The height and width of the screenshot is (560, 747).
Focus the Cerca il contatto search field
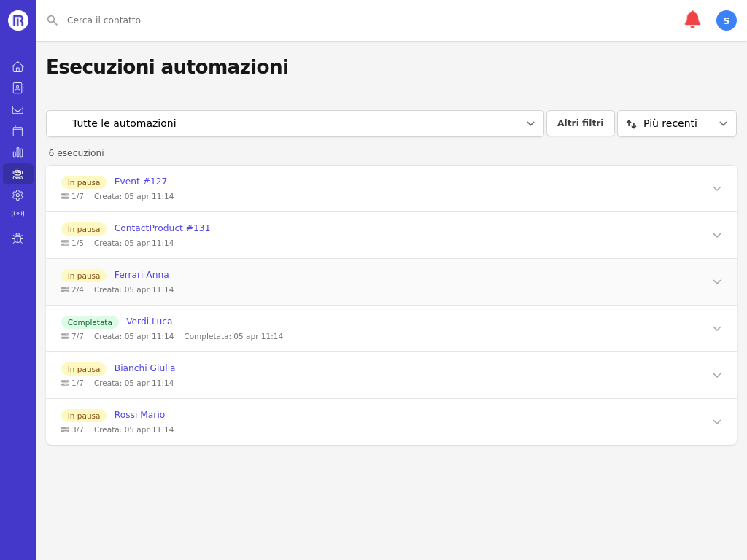coord(292,20)
